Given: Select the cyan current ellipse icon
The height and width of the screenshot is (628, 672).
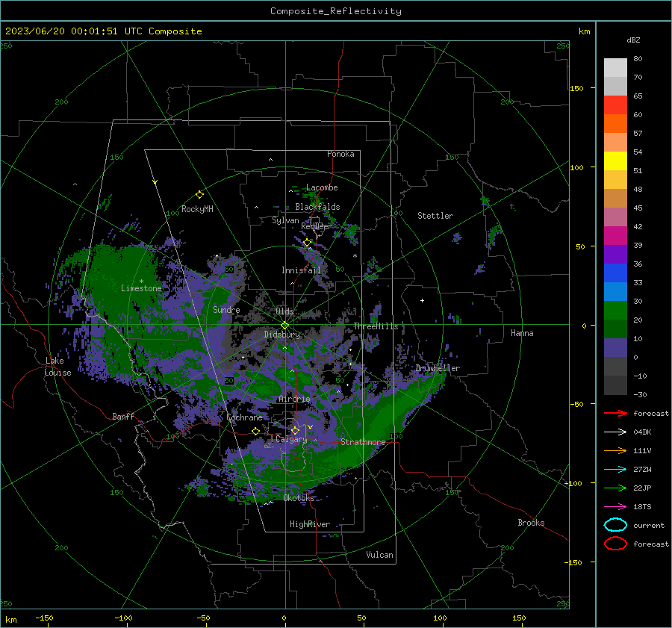Looking at the screenshot, I should [x=615, y=525].
